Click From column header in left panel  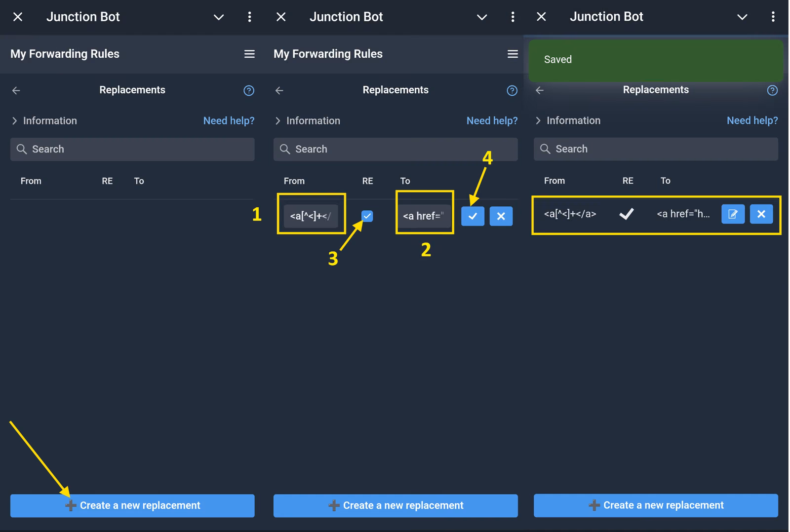(x=31, y=181)
